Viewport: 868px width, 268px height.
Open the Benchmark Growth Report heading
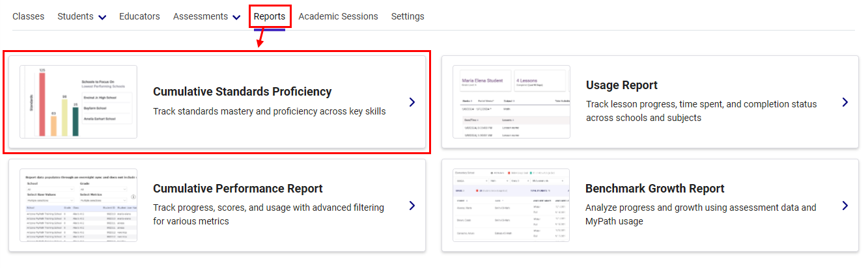click(654, 189)
